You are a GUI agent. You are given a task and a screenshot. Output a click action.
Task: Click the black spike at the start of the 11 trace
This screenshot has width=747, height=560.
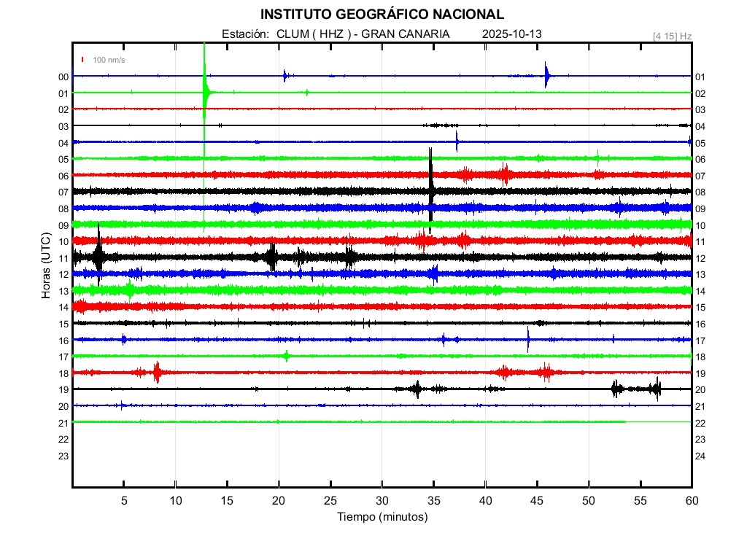click(x=98, y=256)
